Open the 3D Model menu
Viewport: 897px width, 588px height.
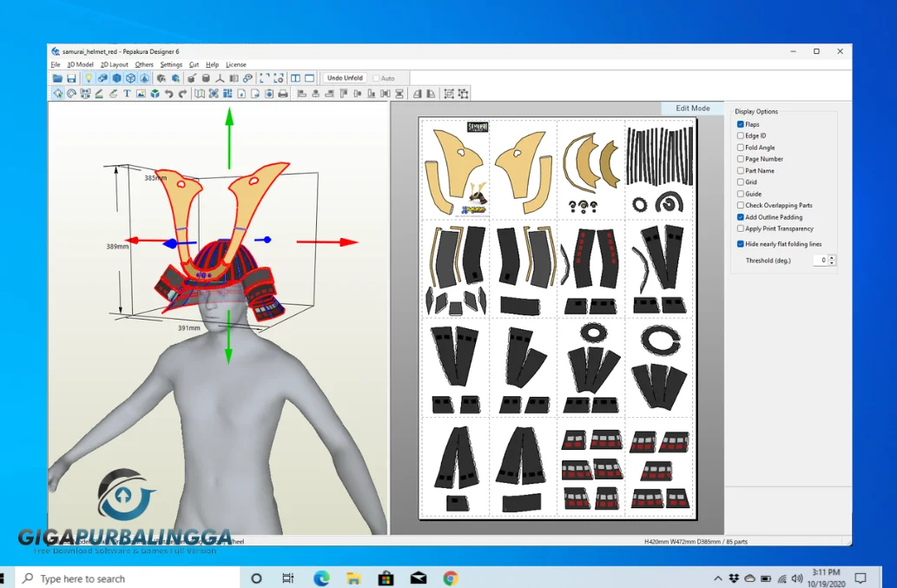pyautogui.click(x=80, y=64)
